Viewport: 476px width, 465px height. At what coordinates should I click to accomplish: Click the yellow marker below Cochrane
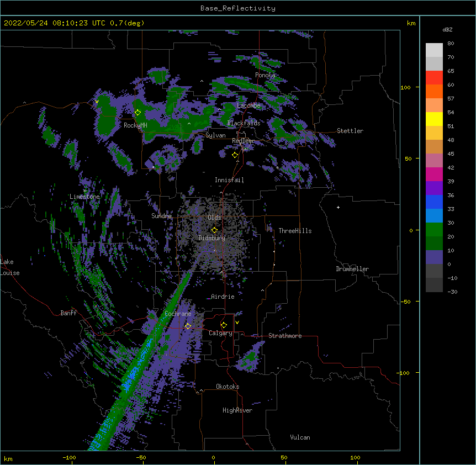188,326
